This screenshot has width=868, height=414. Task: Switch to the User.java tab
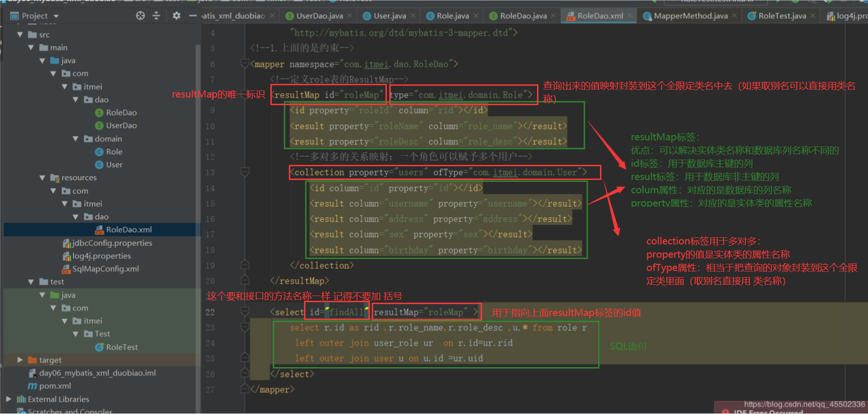[x=389, y=16]
